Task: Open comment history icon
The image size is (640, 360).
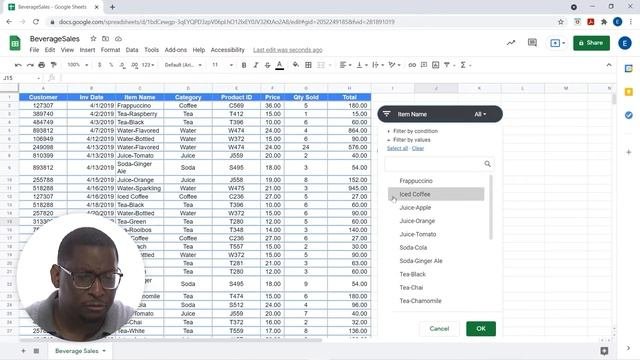Action: tap(532, 42)
